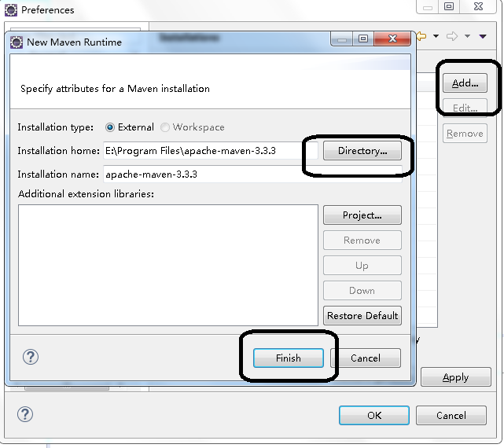504x448 pixels.
Task: Click Finish to add the Maven runtime
Action: click(289, 358)
